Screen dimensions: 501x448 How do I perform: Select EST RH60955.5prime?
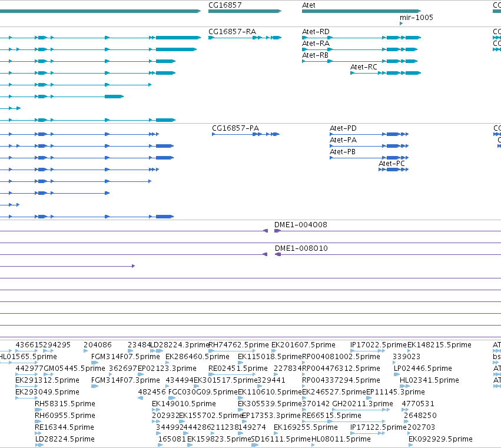click(65, 416)
